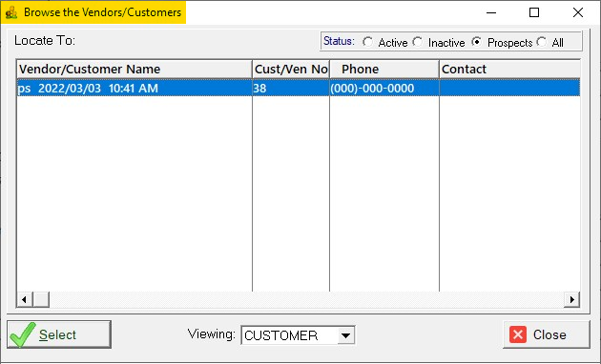This screenshot has height=364, width=601.
Task: Open the Viewing CUSTOMER dropdown
Action: point(345,335)
